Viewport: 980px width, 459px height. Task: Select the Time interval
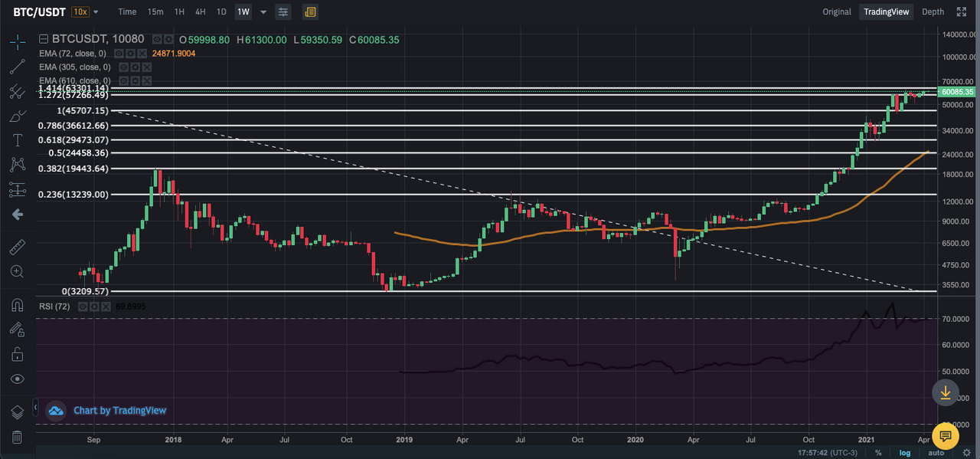(127, 11)
